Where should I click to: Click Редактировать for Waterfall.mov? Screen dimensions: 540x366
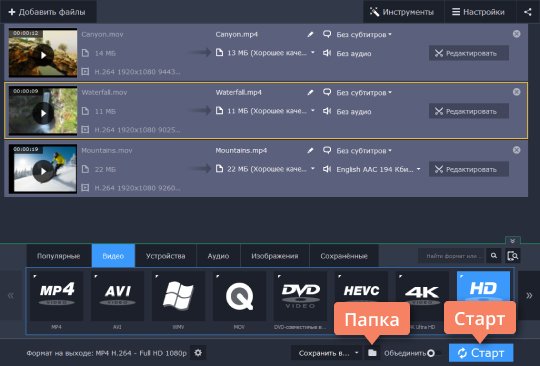point(469,111)
